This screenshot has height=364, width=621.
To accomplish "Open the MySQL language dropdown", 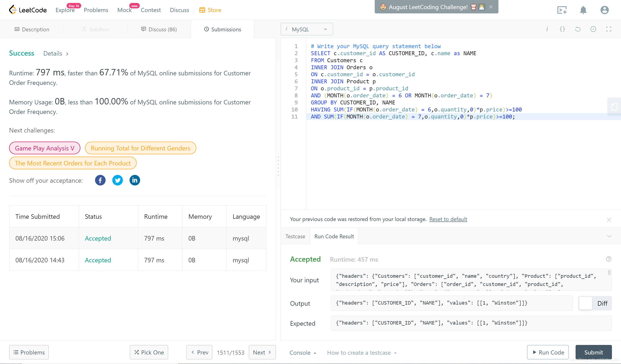I will [x=307, y=29].
